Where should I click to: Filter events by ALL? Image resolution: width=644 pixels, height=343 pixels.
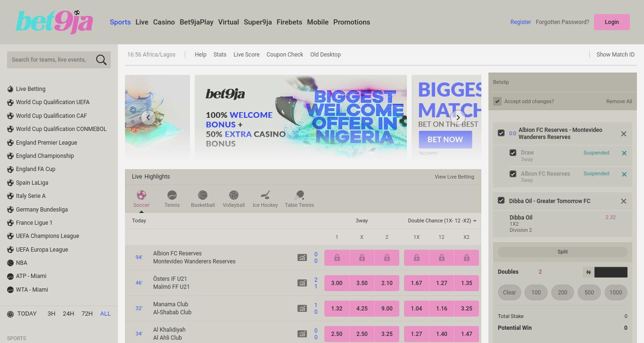(x=105, y=314)
